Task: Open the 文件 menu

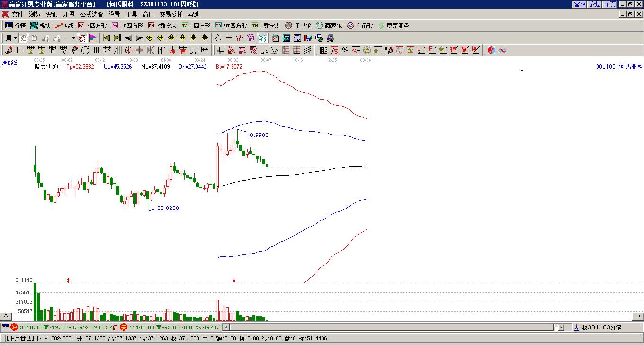Action: [18, 14]
